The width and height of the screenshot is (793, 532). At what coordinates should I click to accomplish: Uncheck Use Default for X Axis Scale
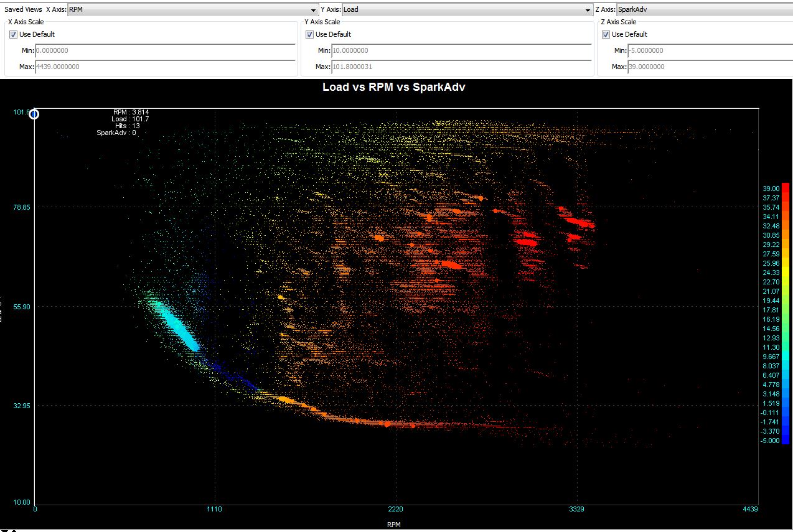pyautogui.click(x=13, y=34)
